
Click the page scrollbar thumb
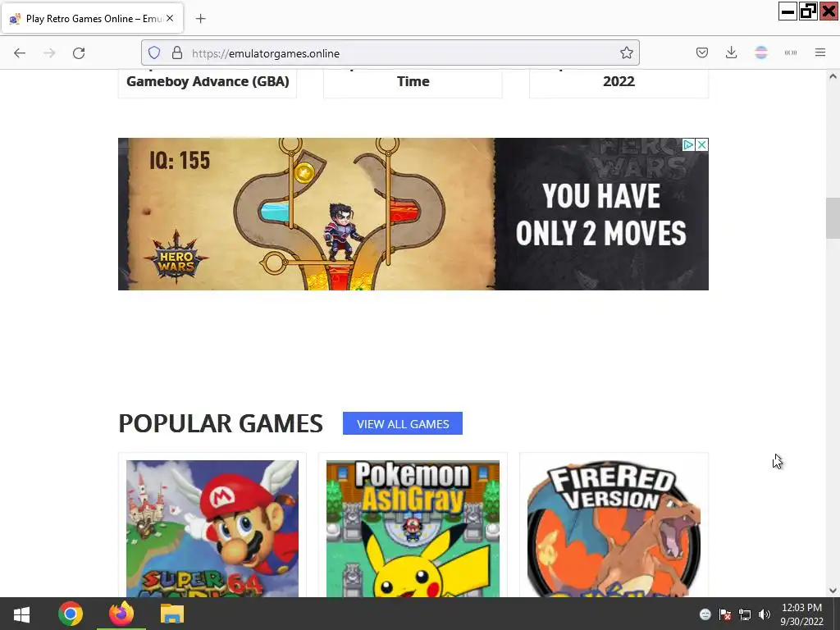coord(833,218)
